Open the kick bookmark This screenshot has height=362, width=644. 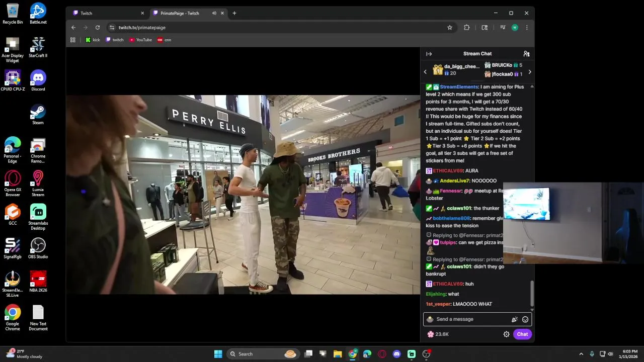[93, 40]
